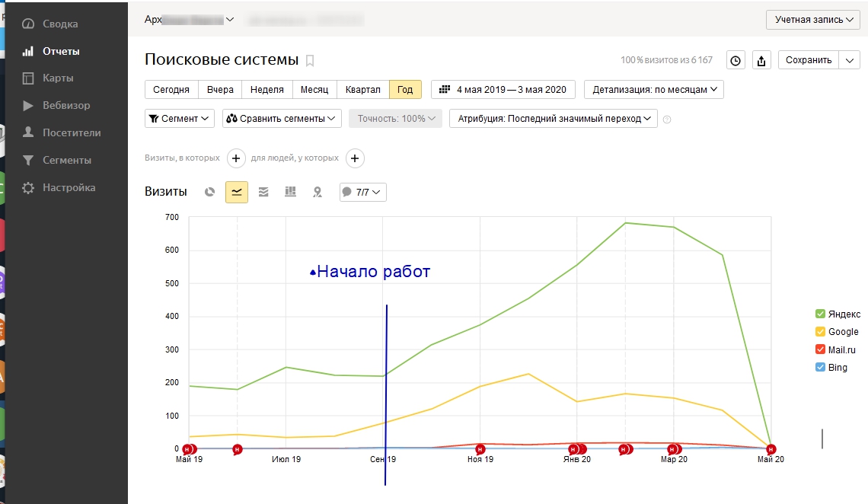Screen dimensions: 868x504
Task: Click the note marker at Май 20
Action: coord(771,449)
